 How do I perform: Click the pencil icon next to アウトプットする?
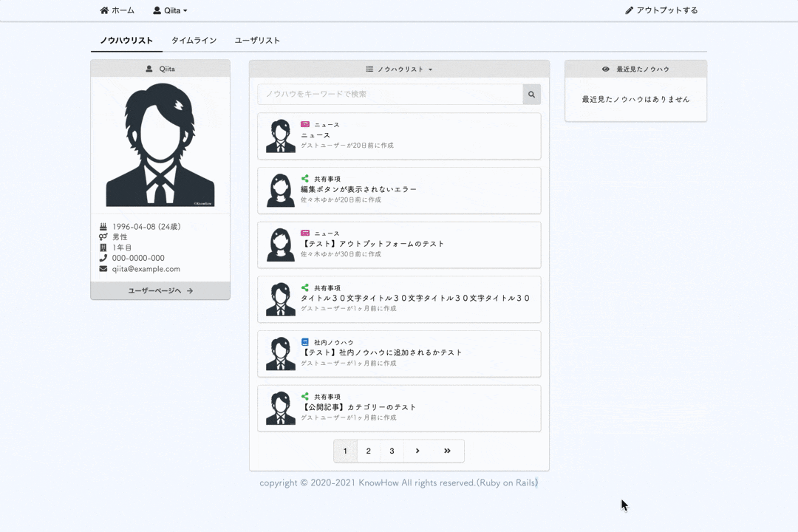[627, 10]
